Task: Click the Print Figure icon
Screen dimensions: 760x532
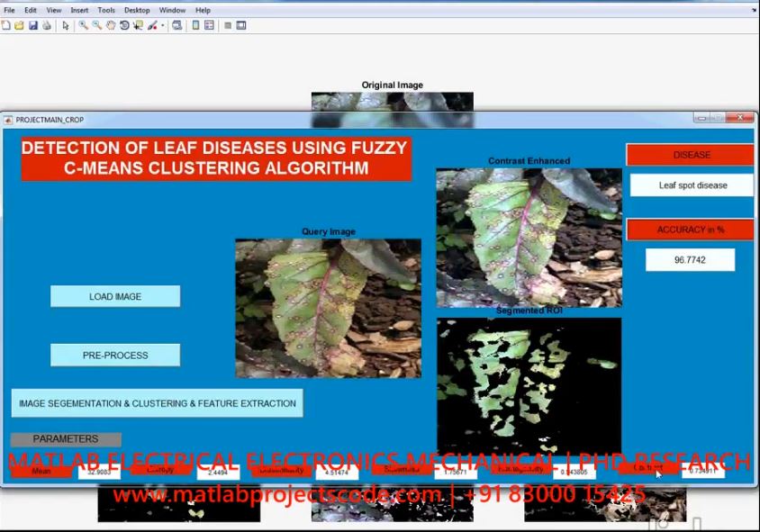Action: click(x=47, y=25)
